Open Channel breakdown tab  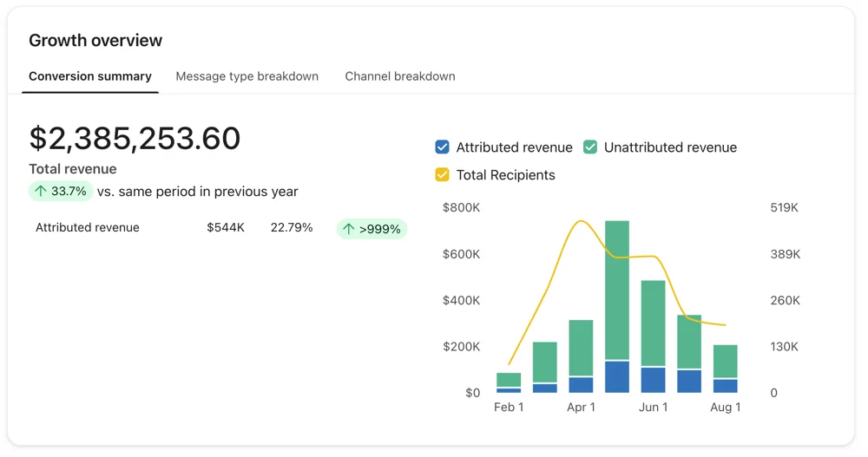(x=400, y=76)
